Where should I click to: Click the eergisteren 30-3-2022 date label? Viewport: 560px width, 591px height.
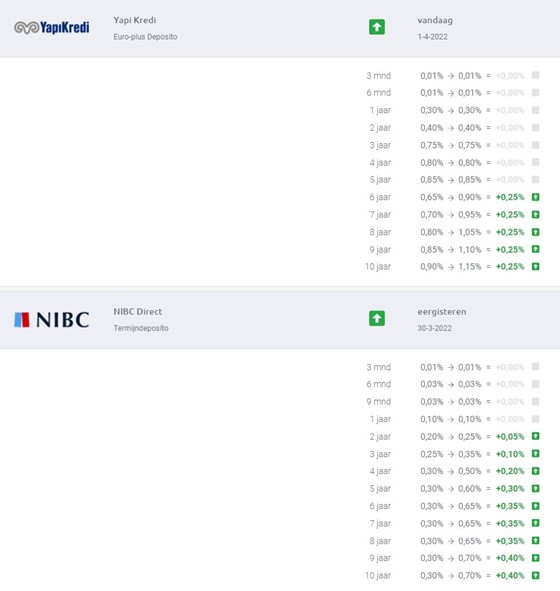[x=442, y=320]
